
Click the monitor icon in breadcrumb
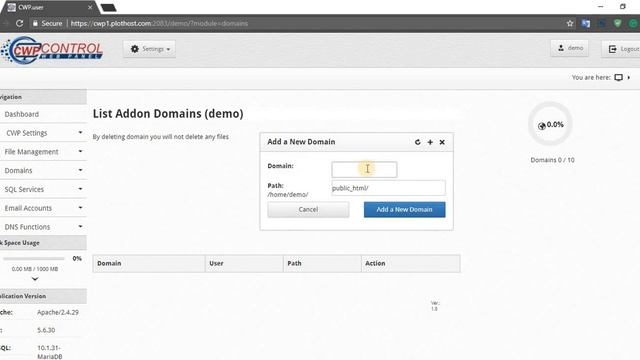coord(618,77)
